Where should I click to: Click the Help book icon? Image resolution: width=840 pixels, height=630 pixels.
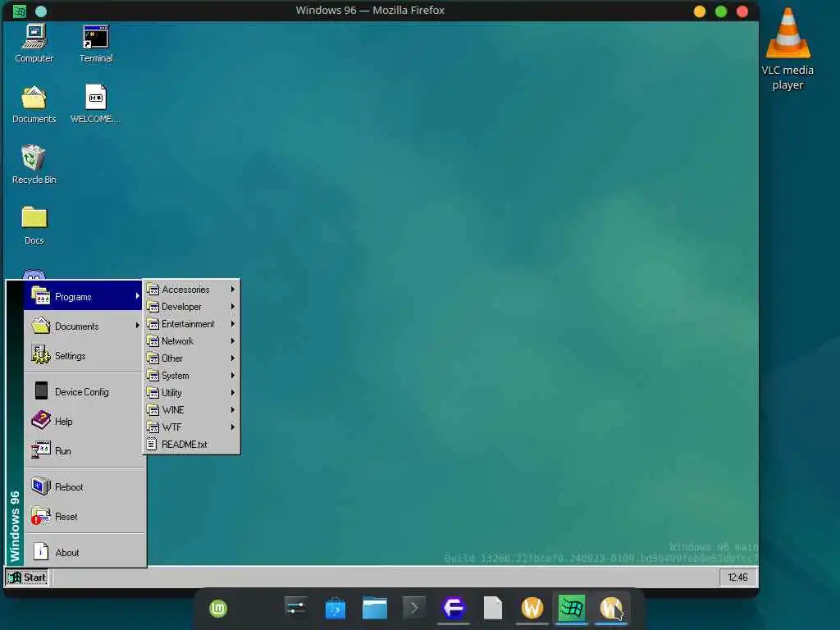coord(41,421)
